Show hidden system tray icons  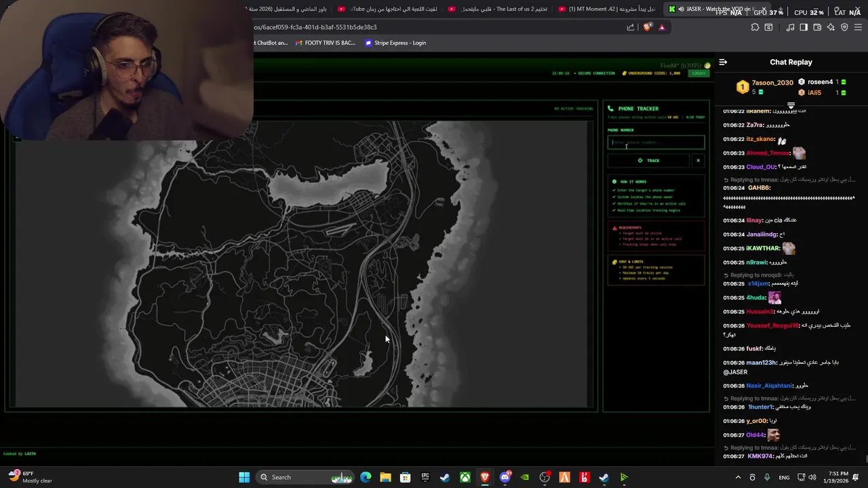coord(738,477)
